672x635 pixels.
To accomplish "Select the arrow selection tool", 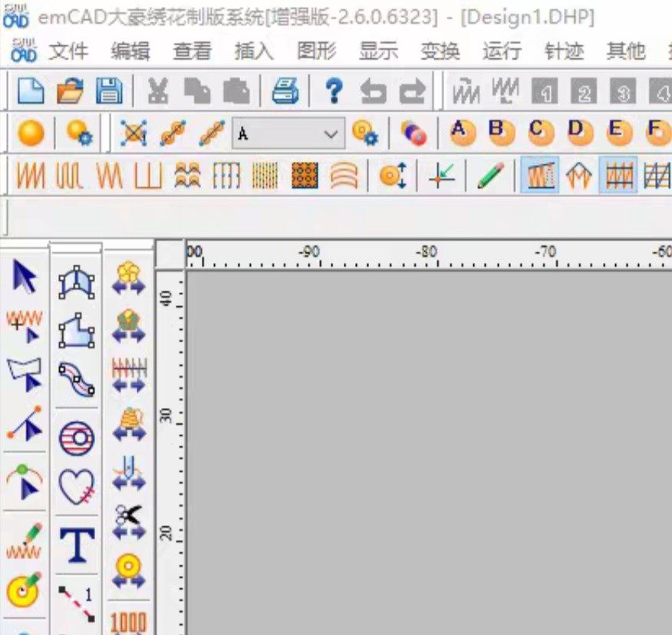I will click(25, 277).
